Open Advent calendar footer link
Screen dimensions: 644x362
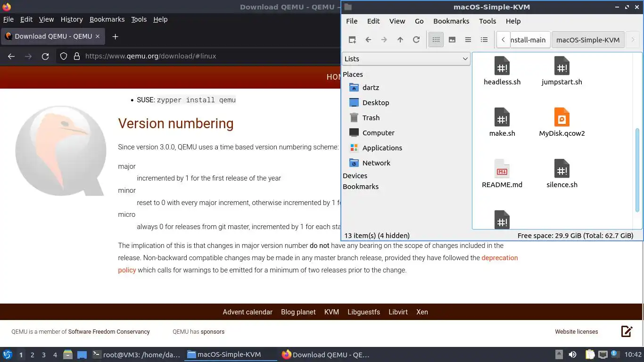point(248,312)
